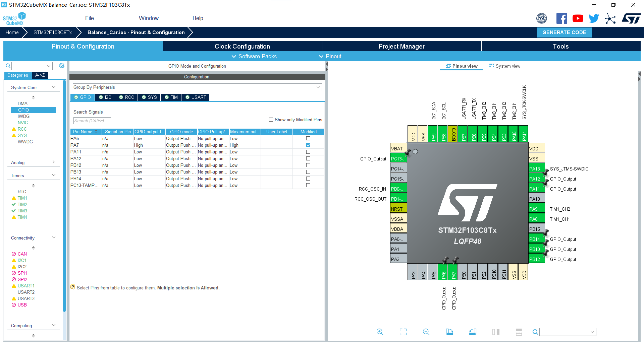The image size is (644, 343).
Task: Toggle Show only Modified Pins checkbox
Action: [x=271, y=120]
